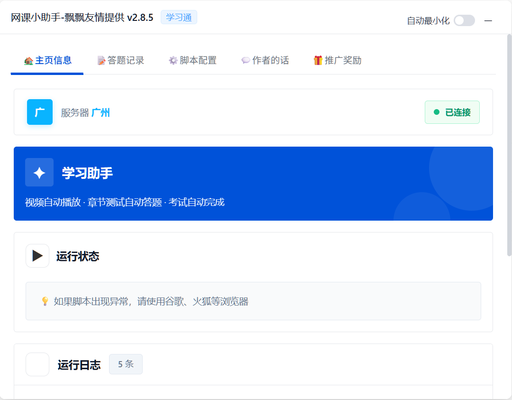Screen dimensions: 512x400
Task: Click the play icon next to 运行状态
Action: click(37, 256)
